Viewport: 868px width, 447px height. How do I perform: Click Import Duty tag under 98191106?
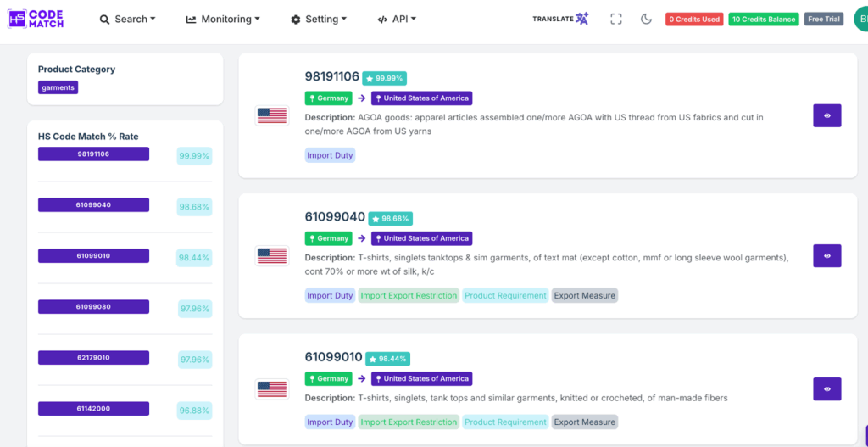pyautogui.click(x=330, y=155)
